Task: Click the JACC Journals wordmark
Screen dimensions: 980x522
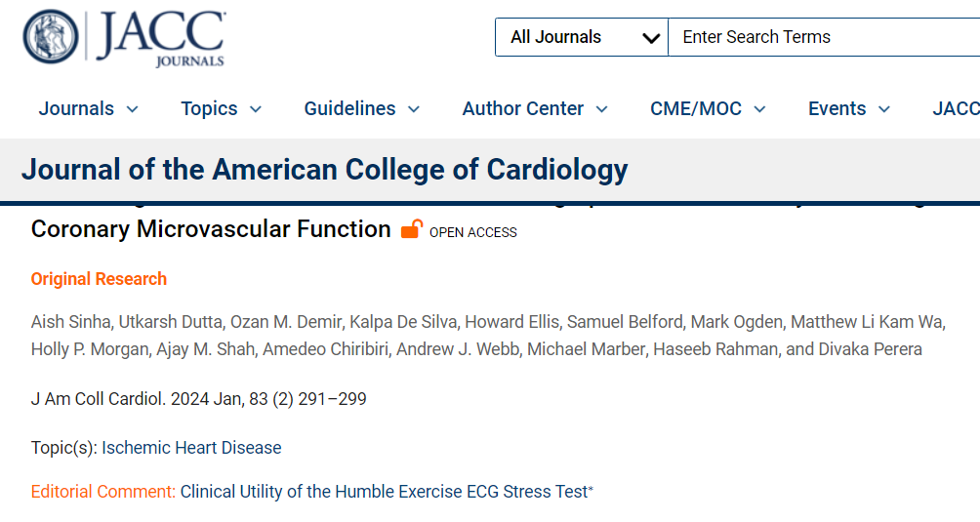Action: pyautogui.click(x=161, y=38)
